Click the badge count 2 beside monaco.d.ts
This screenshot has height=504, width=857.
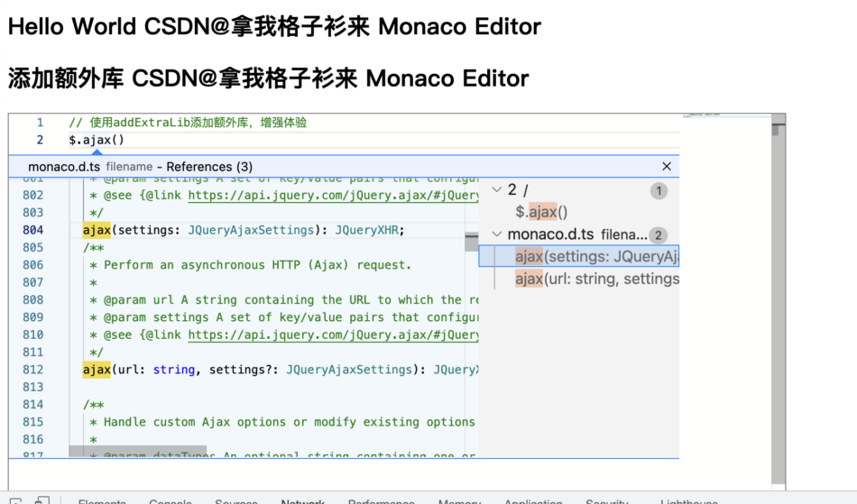click(x=658, y=235)
